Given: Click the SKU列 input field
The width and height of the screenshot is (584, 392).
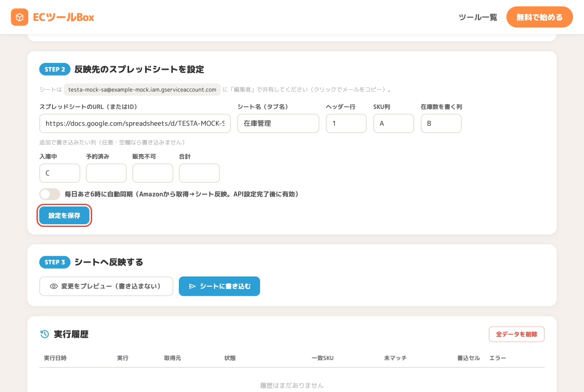Looking at the screenshot, I should pyautogui.click(x=394, y=124).
